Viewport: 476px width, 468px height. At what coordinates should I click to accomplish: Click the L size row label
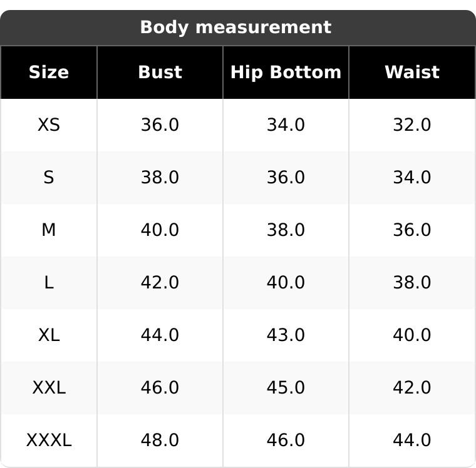point(49,283)
